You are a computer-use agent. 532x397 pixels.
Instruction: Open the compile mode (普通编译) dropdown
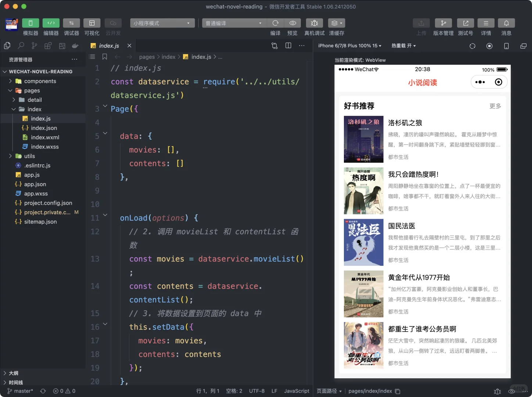(x=234, y=23)
